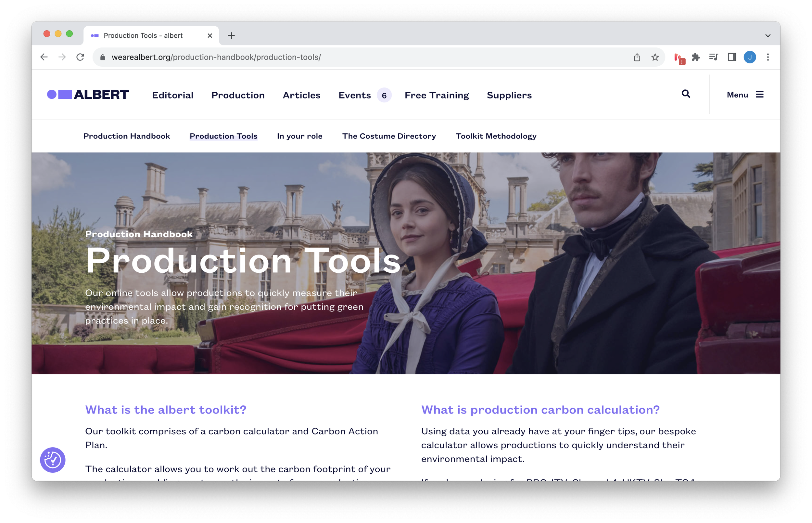
Task: Click the Production Tools hero heading
Action: (243, 260)
